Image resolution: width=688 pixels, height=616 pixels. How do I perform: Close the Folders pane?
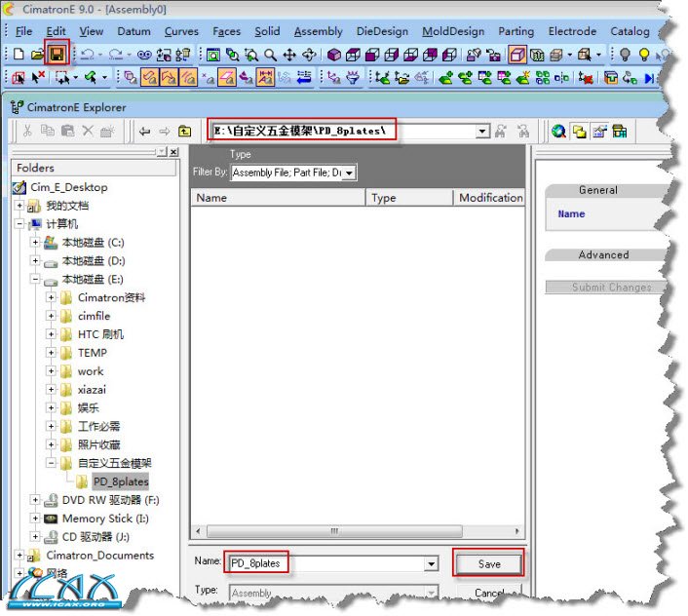[174, 152]
